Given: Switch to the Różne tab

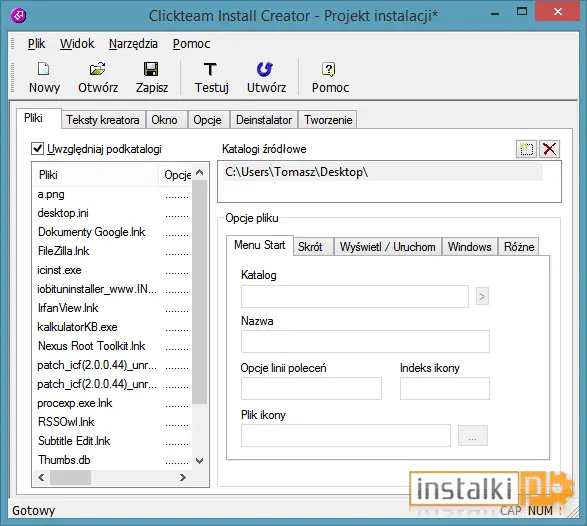Looking at the screenshot, I should [519, 247].
